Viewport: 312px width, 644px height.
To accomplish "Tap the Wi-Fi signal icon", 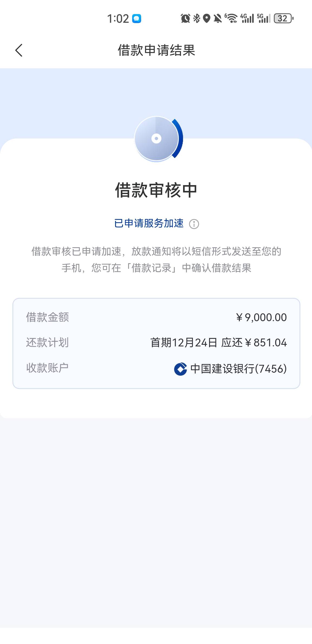I will pos(231,18).
